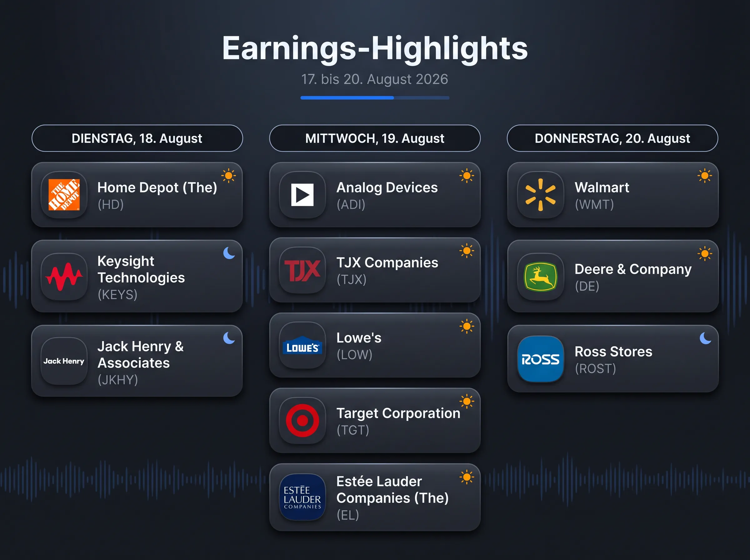Click the (DE) ticker symbol
750x560 pixels.
tap(587, 287)
